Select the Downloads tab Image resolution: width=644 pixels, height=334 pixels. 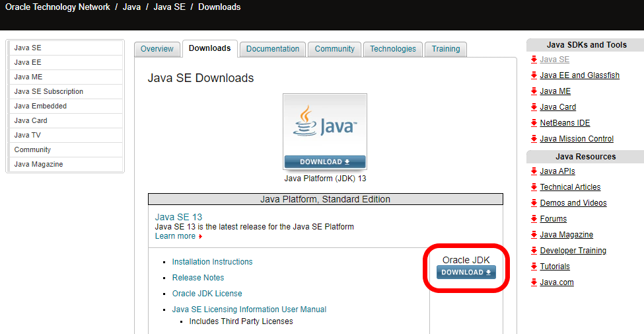210,48
